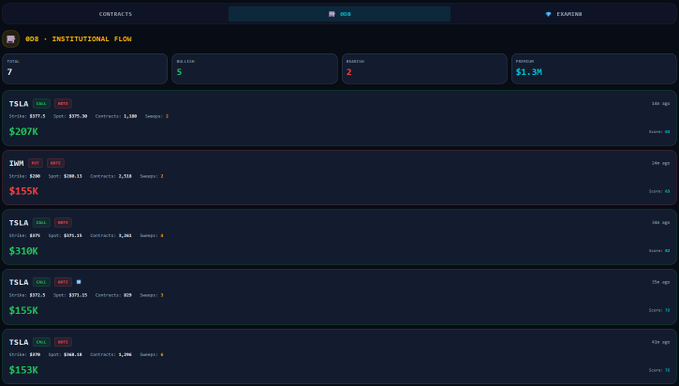Click the red $155K premium on IWM card
This screenshot has height=386, width=679.
[x=23, y=191]
